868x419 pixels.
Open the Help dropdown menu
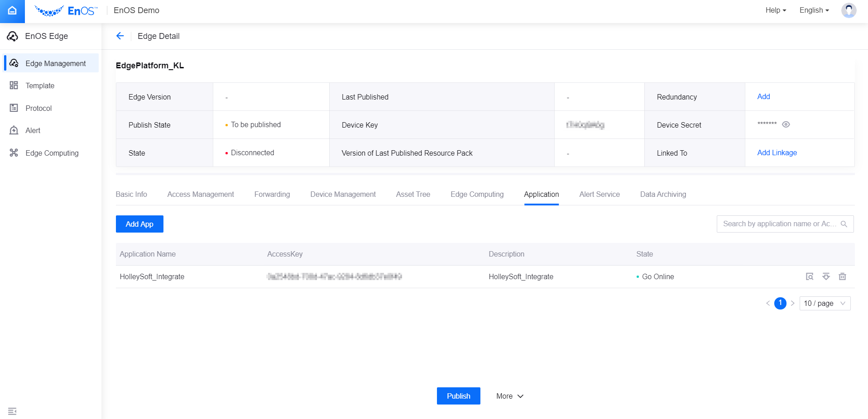click(776, 10)
